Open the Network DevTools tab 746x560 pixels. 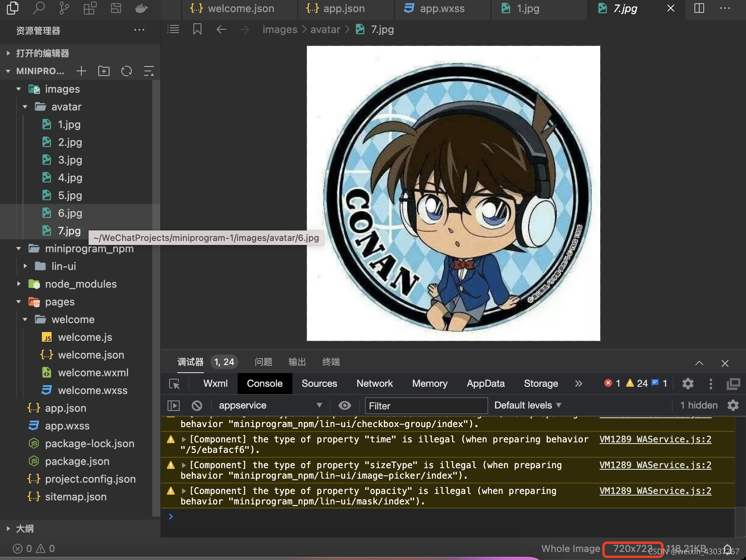375,384
